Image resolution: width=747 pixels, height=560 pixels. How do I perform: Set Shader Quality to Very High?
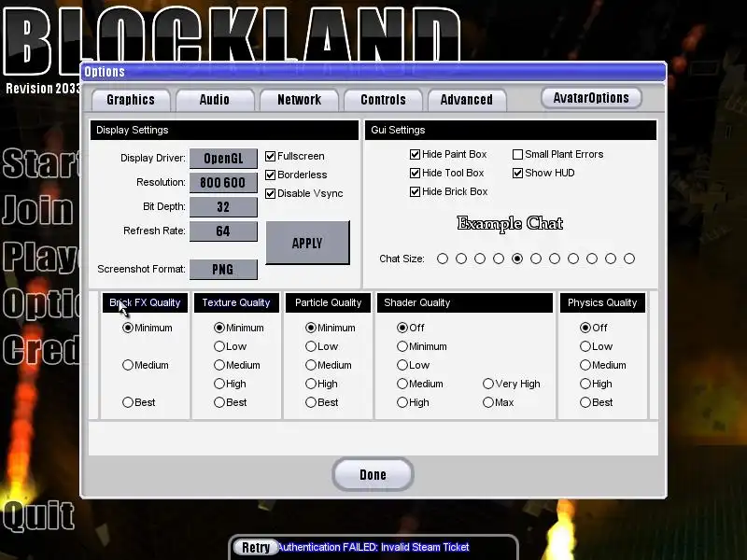point(487,384)
